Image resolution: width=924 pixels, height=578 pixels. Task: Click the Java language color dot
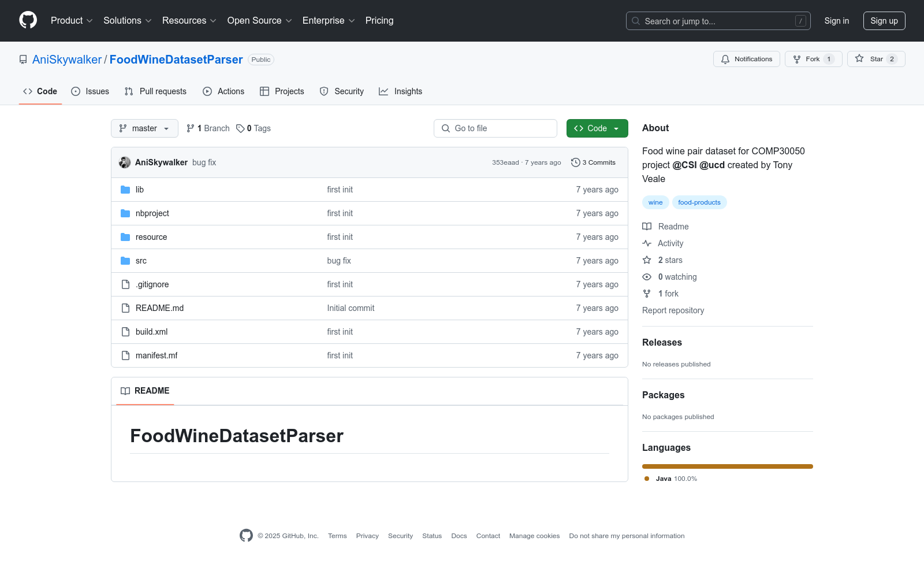pos(647,479)
